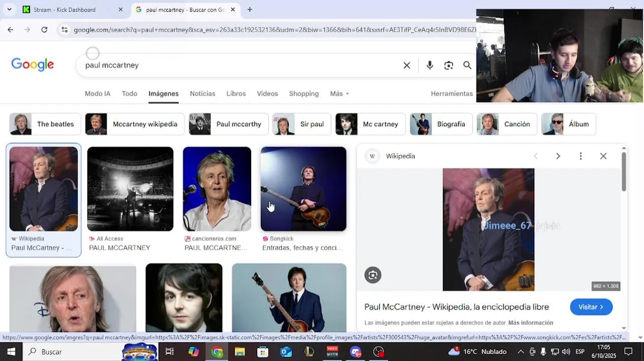
Task: Reload the page with the refresh icon
Action: coord(44,30)
